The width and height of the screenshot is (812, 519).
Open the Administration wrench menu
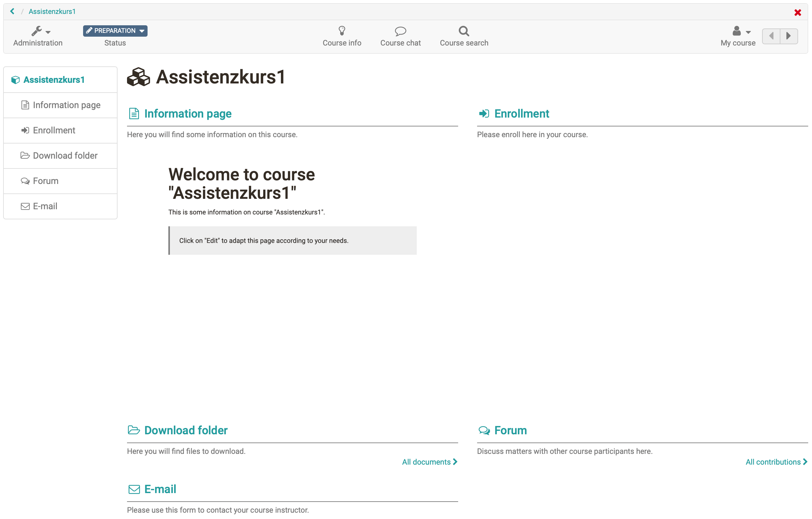pyautogui.click(x=37, y=31)
